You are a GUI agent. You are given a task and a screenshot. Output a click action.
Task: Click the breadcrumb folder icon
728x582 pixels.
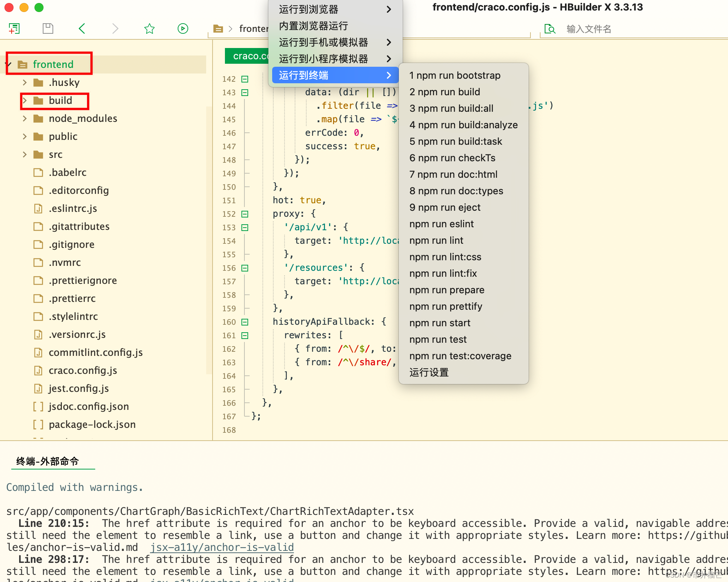pos(218,29)
